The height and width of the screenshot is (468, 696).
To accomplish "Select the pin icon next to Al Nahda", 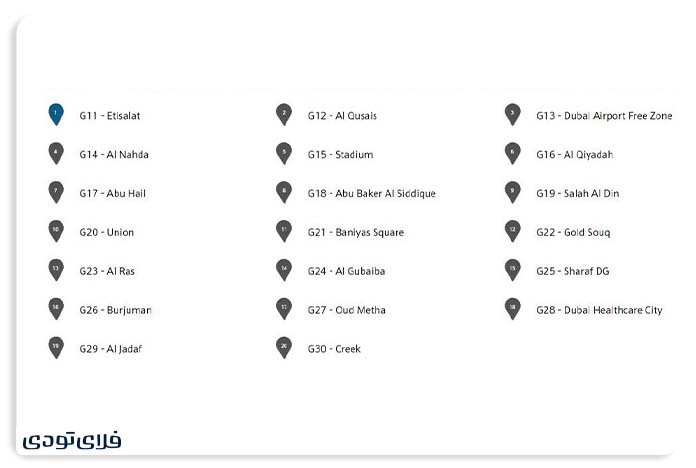I will click(x=56, y=153).
